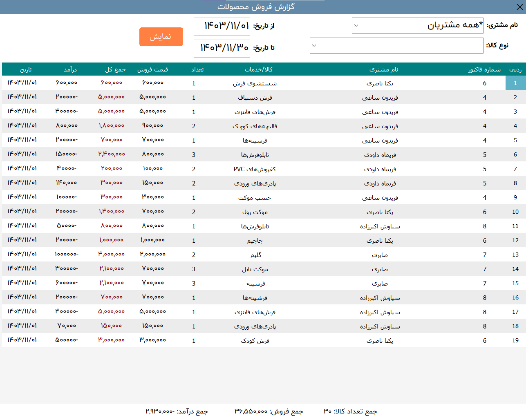Click total ۱,۸۰۰,۰۰۰ in row 4

[111, 125]
